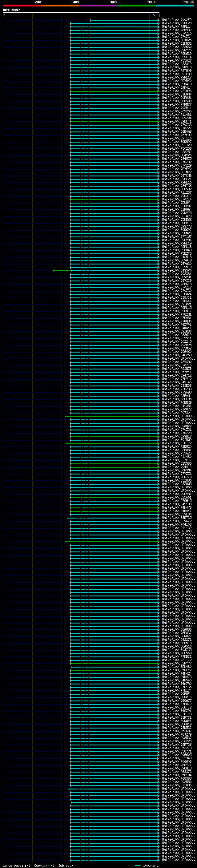Viewport: 197px width, 868px height.
Task: Click the '=100char.' scale legend
Action: [150, 866]
